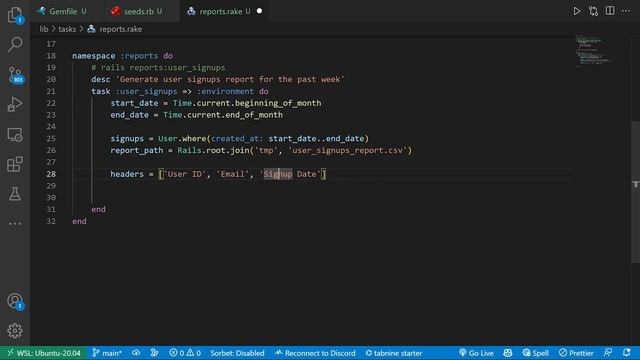640x360 pixels.
Task: Open Source Control view with pending changes
Action: click(x=15, y=75)
